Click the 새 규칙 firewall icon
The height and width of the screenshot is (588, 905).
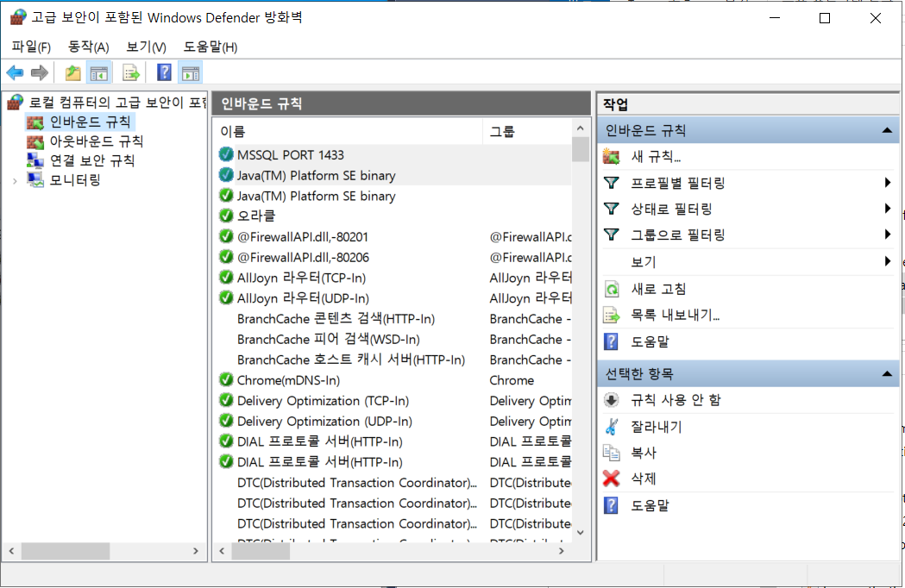coord(611,156)
